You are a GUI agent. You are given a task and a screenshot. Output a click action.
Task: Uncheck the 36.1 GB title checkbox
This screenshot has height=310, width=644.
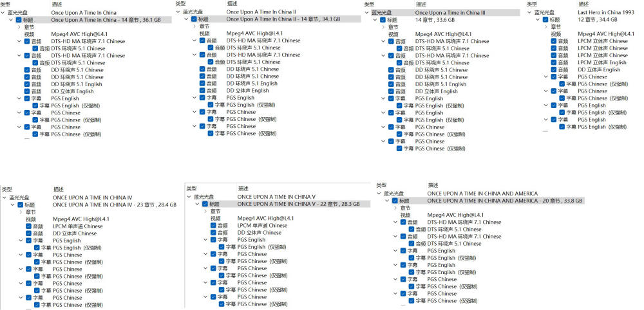(19, 20)
